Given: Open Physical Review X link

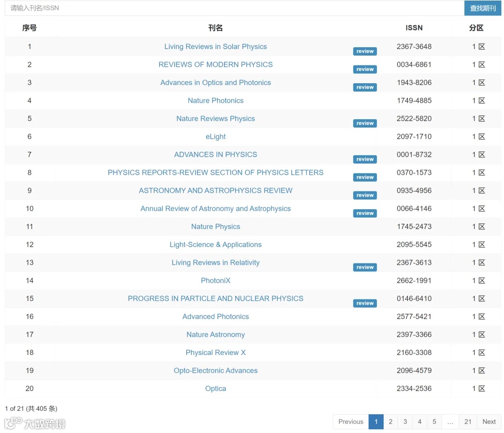Looking at the screenshot, I should [215, 353].
